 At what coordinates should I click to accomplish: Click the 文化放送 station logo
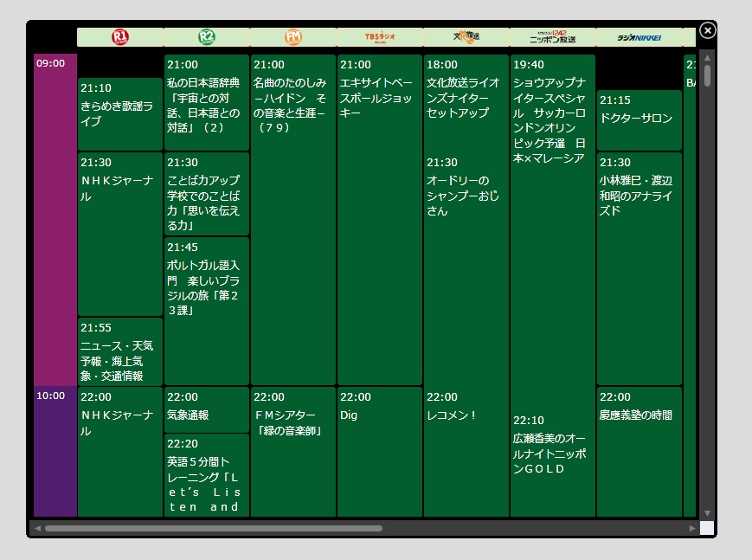(466, 36)
